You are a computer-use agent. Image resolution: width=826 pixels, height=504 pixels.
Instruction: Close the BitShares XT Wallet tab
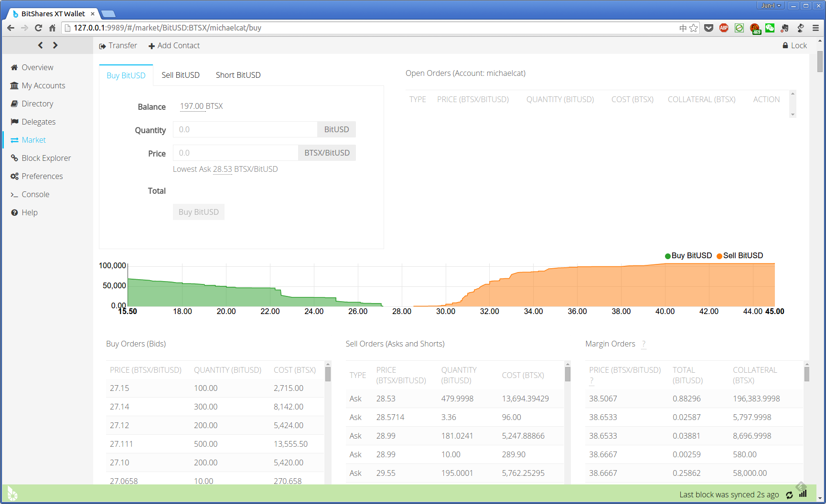tap(93, 14)
